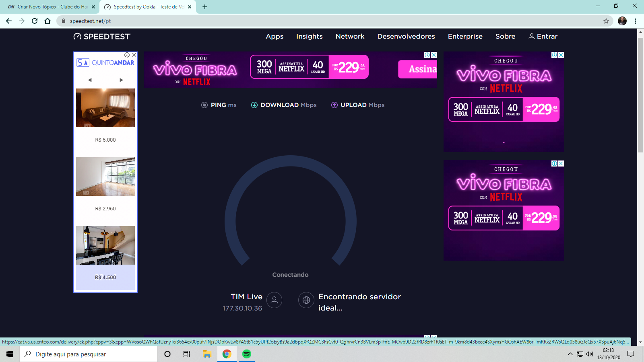The width and height of the screenshot is (644, 362).
Task: Close the top Vivo Fibra banner ad
Action: coord(434,55)
